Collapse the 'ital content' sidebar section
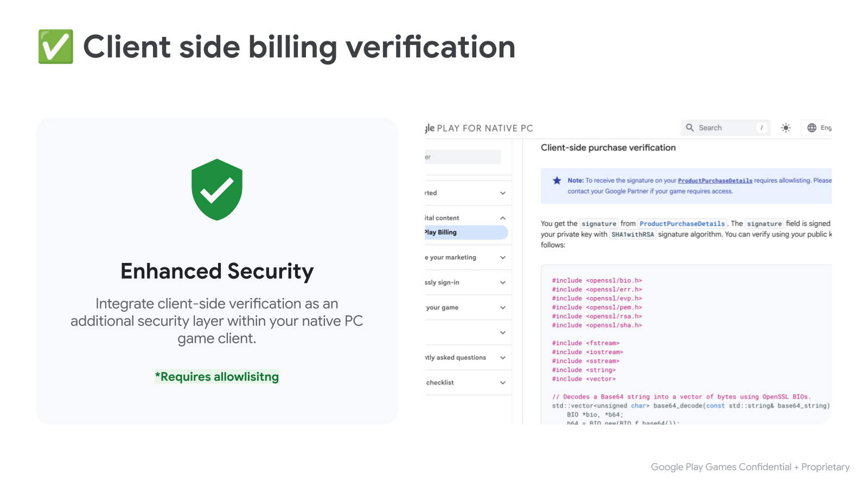Screen dimensions: 868x488 [503, 218]
